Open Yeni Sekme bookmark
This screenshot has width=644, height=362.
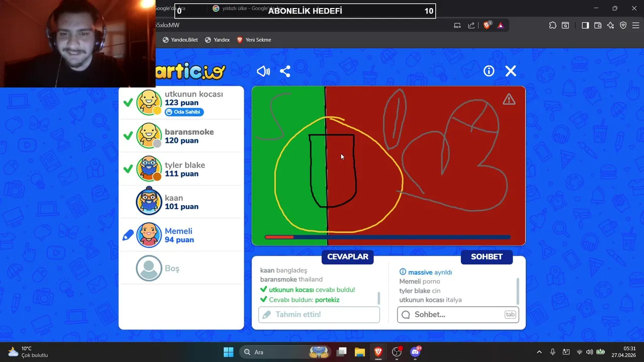254,40
